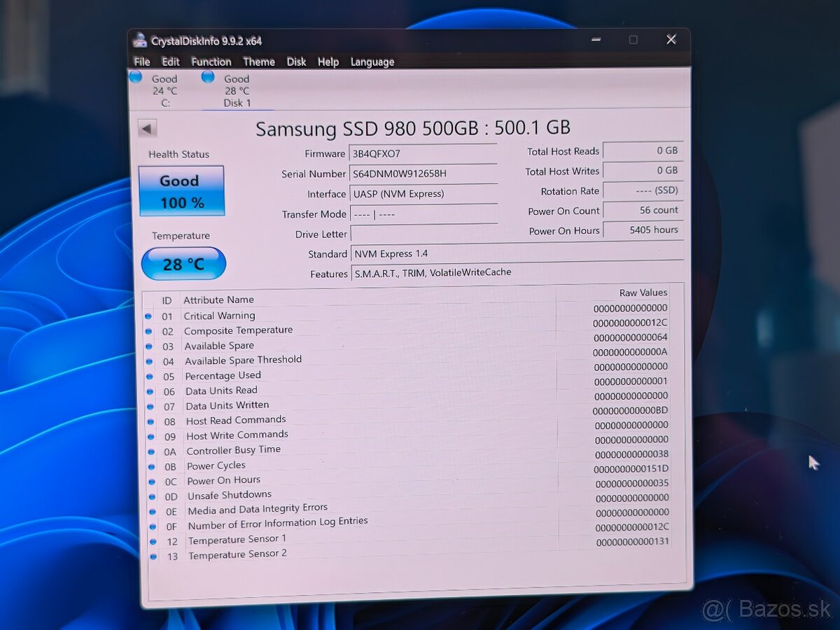Click the Total Host Reads value 0 GB

(643, 150)
